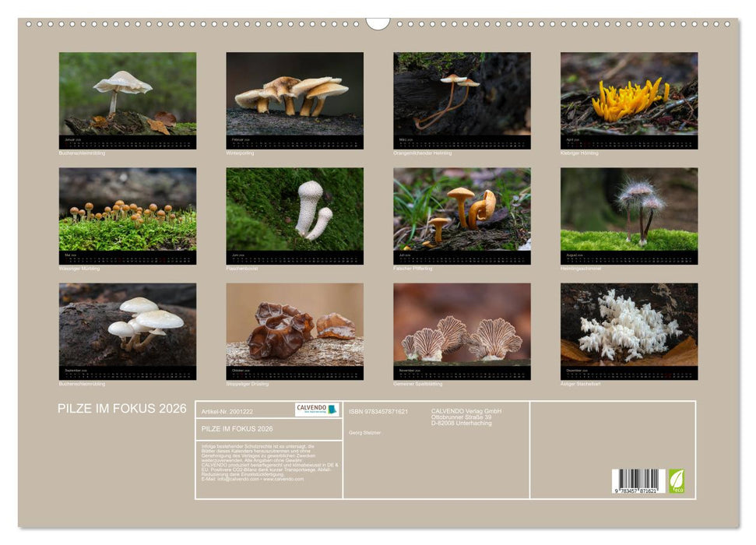756x545 pixels.
Task: Click the yellow Klebriger Hörnling April photo
Action: click(629, 94)
